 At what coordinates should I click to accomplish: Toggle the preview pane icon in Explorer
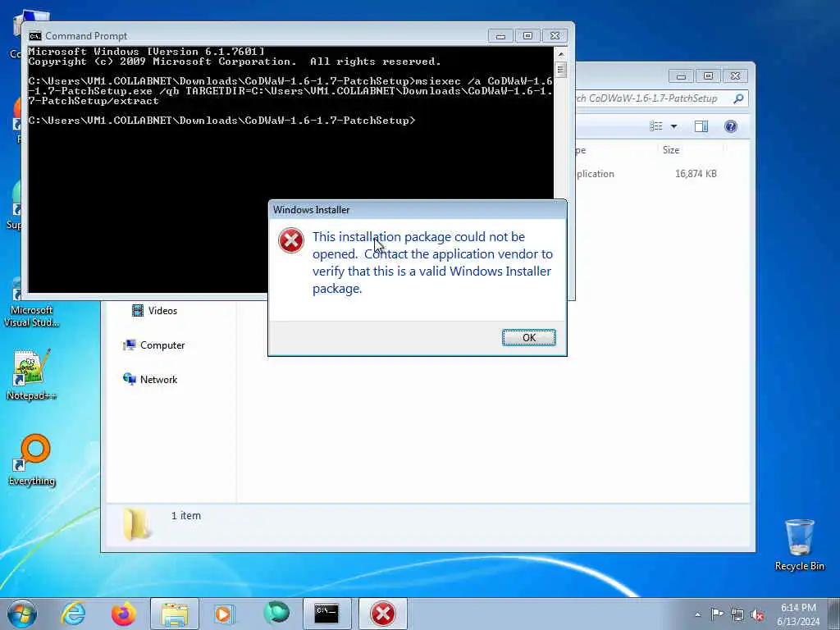[701, 126]
